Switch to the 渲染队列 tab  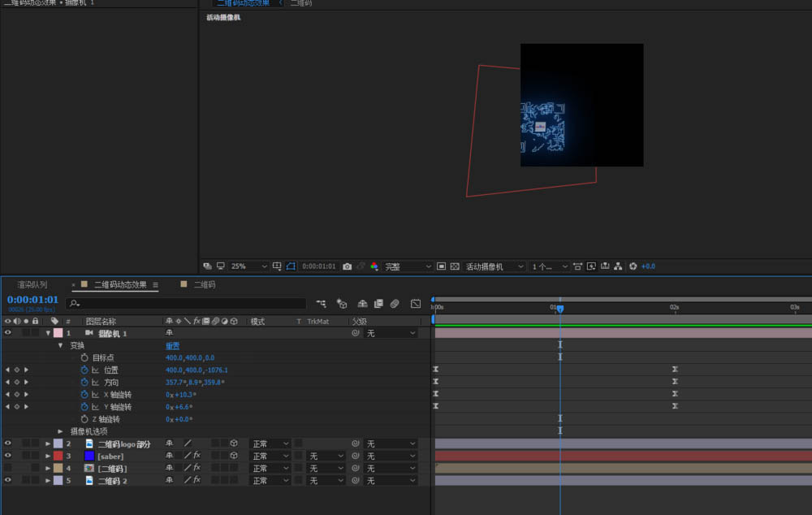coord(32,285)
